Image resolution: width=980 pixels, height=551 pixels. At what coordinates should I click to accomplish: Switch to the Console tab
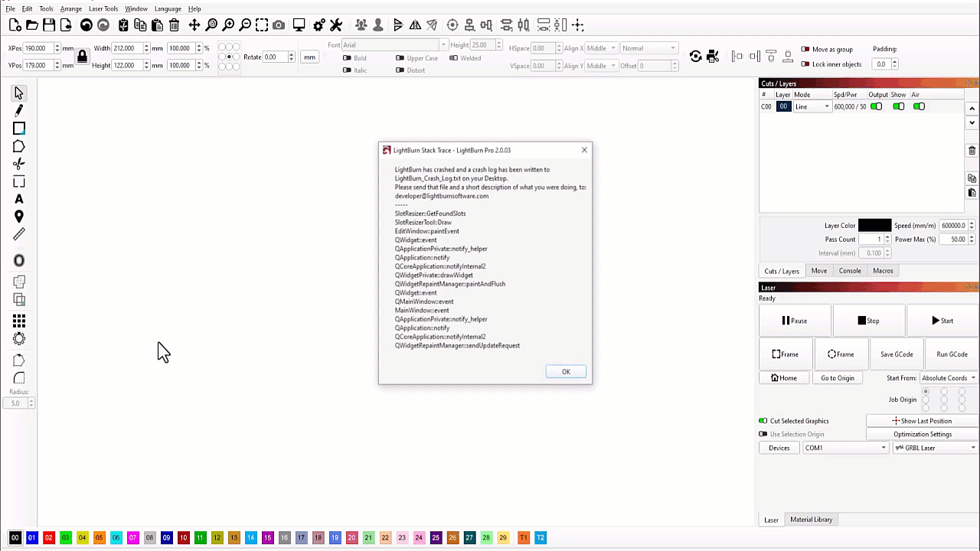click(x=850, y=271)
